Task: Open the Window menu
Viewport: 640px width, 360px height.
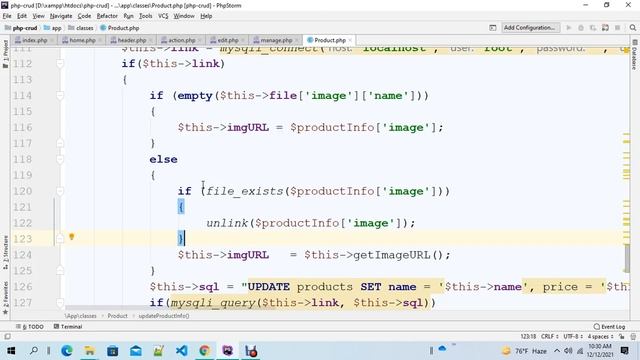Action: (184, 16)
